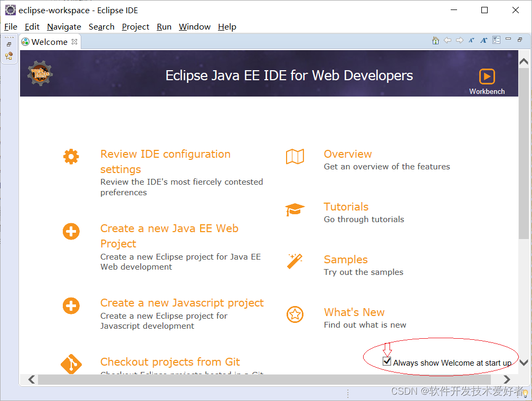
Task: Reduce font size with small A icon
Action: [471, 41]
